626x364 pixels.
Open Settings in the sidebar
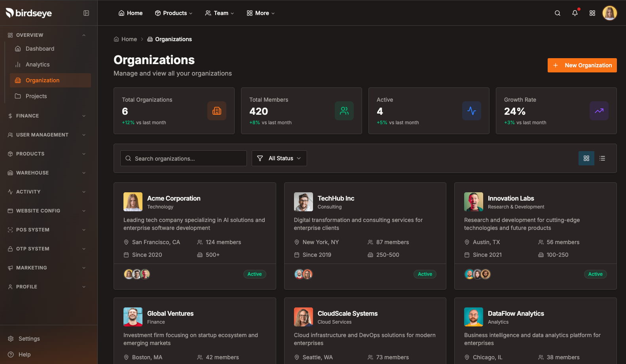(49, 339)
